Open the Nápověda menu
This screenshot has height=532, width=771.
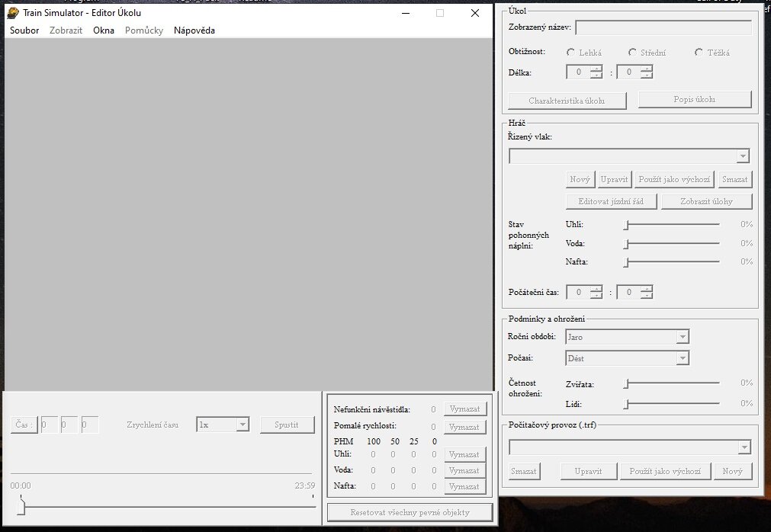194,30
